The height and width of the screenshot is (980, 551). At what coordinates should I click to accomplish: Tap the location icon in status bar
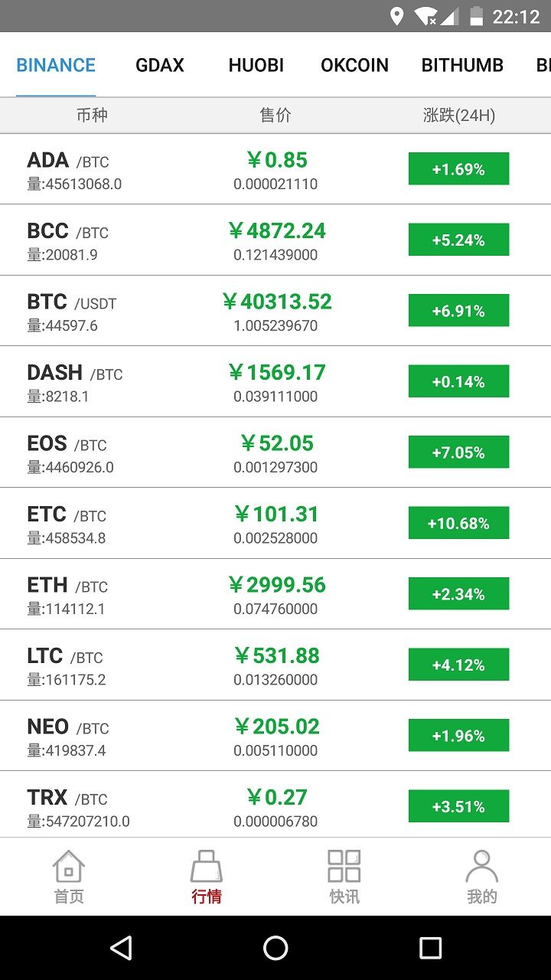pyautogui.click(x=396, y=16)
